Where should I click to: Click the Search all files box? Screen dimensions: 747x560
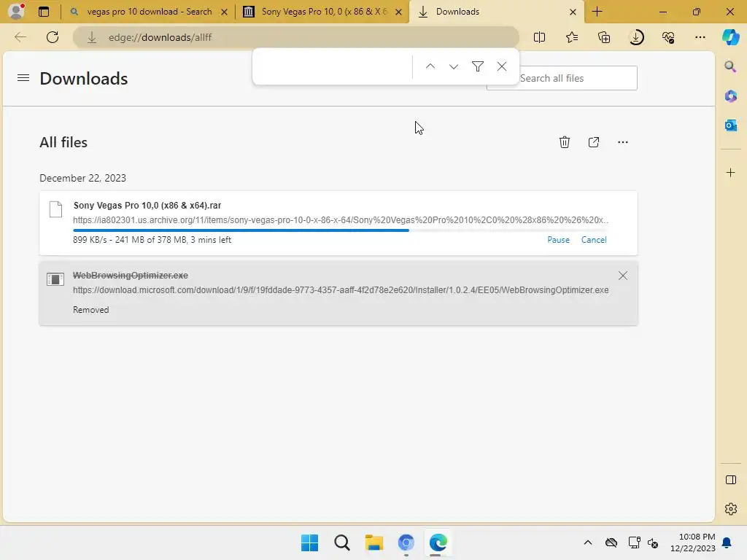tap(562, 78)
